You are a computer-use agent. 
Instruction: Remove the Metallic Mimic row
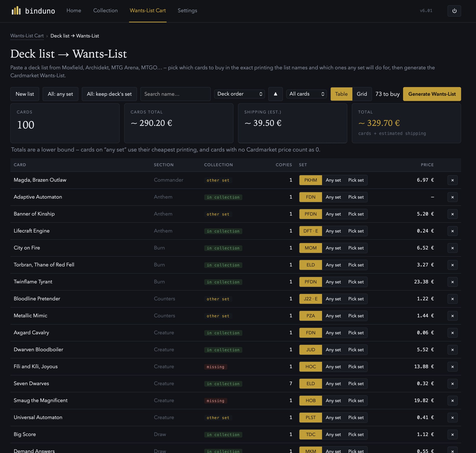click(x=452, y=316)
